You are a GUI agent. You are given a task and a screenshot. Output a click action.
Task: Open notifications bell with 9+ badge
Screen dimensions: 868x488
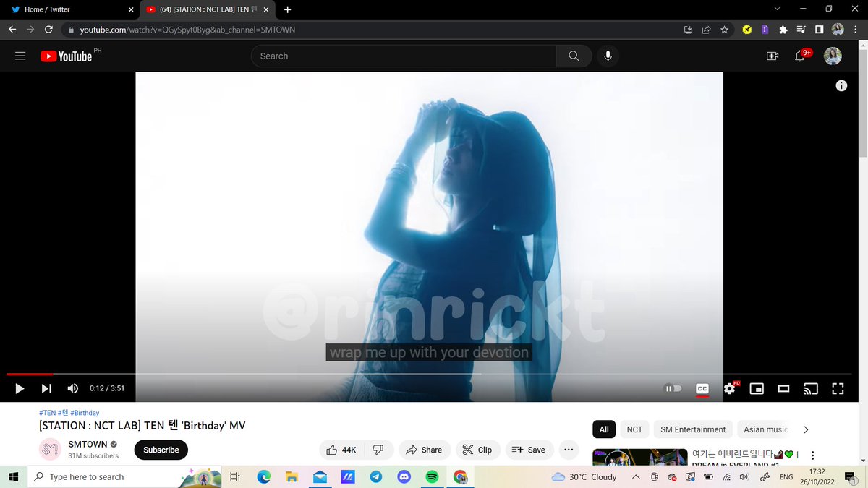coord(800,56)
